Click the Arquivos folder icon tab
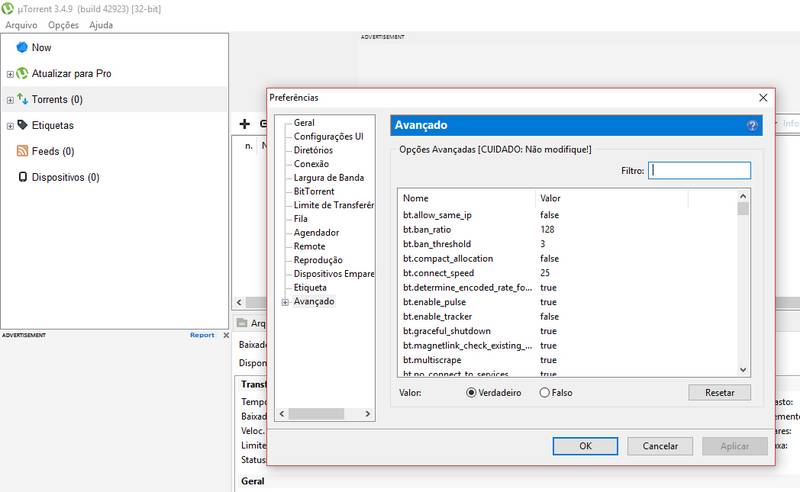Viewport: 800px width, 492px height. 242,323
